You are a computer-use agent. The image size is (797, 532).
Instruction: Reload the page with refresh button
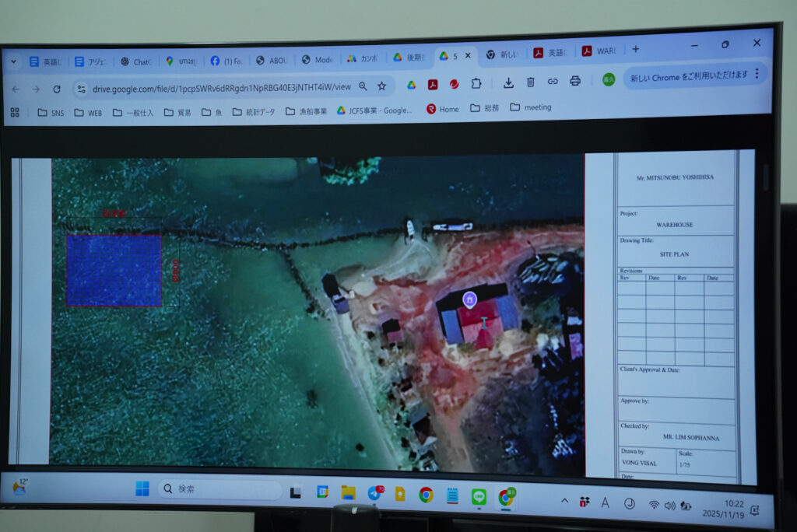(x=57, y=89)
